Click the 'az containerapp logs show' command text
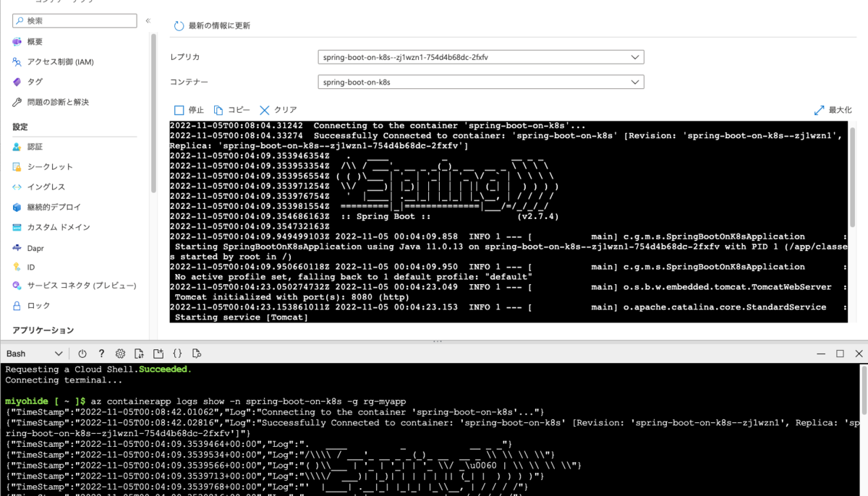The height and width of the screenshot is (496, 868). click(x=248, y=401)
